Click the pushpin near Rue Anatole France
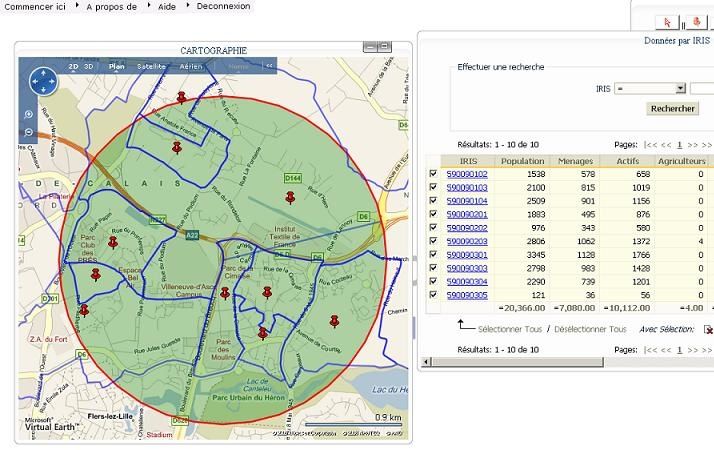This screenshot has width=714, height=450. (x=177, y=148)
